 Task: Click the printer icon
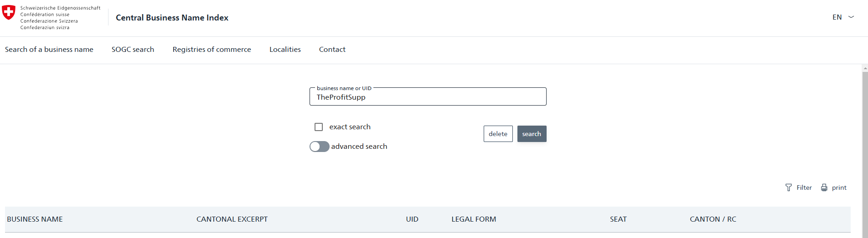[824, 187]
